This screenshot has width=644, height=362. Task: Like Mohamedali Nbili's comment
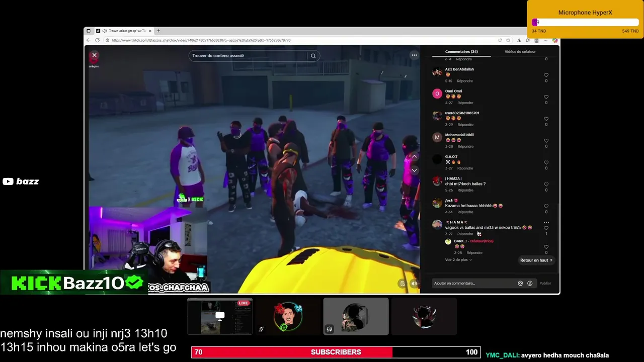546,141
